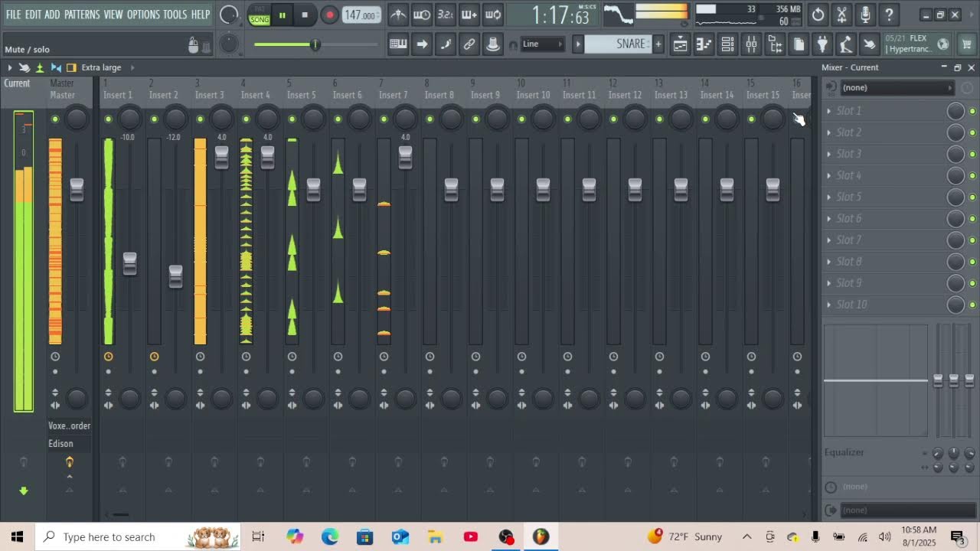Mute Insert 1 using its green LED
Image resolution: width=980 pixels, height=551 pixels.
(x=108, y=119)
